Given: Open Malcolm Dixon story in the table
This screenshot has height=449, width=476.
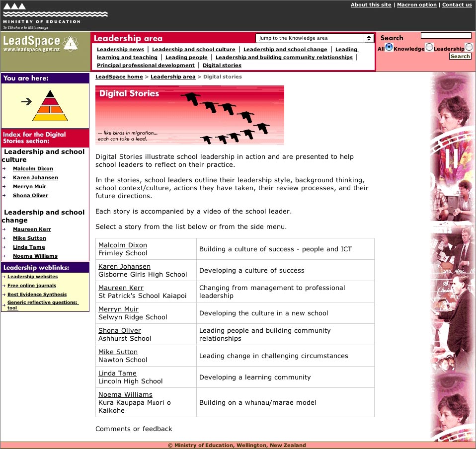Looking at the screenshot, I should pos(123,245).
